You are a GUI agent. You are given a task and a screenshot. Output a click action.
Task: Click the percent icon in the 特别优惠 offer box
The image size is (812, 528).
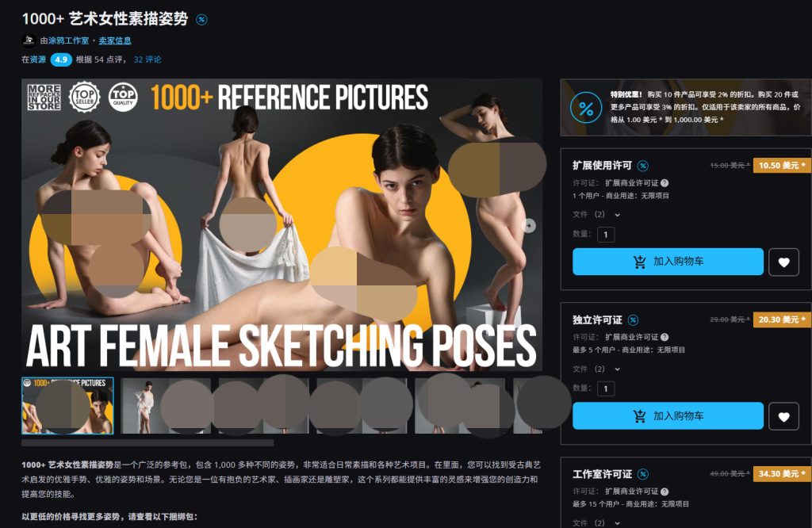(587, 109)
